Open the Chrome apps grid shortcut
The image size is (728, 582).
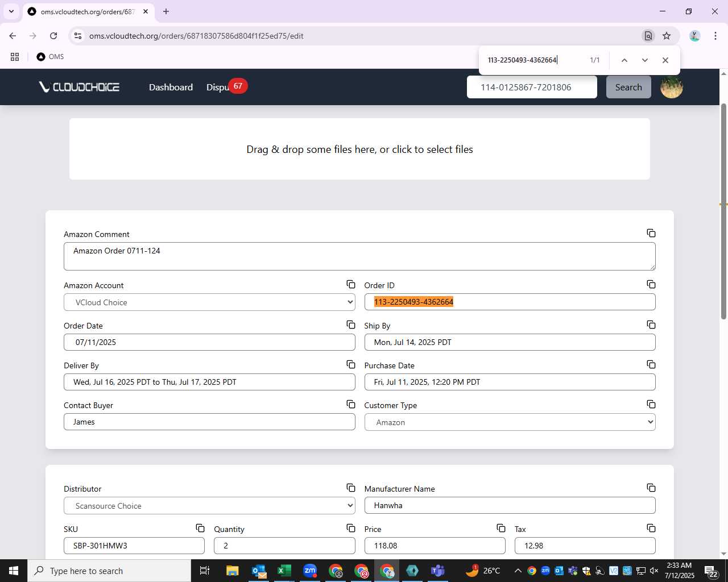click(x=15, y=57)
